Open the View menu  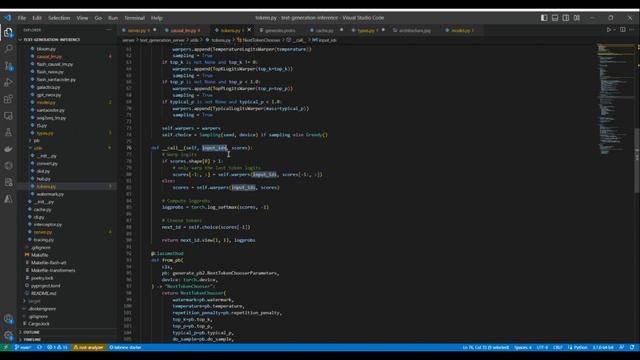(82, 18)
